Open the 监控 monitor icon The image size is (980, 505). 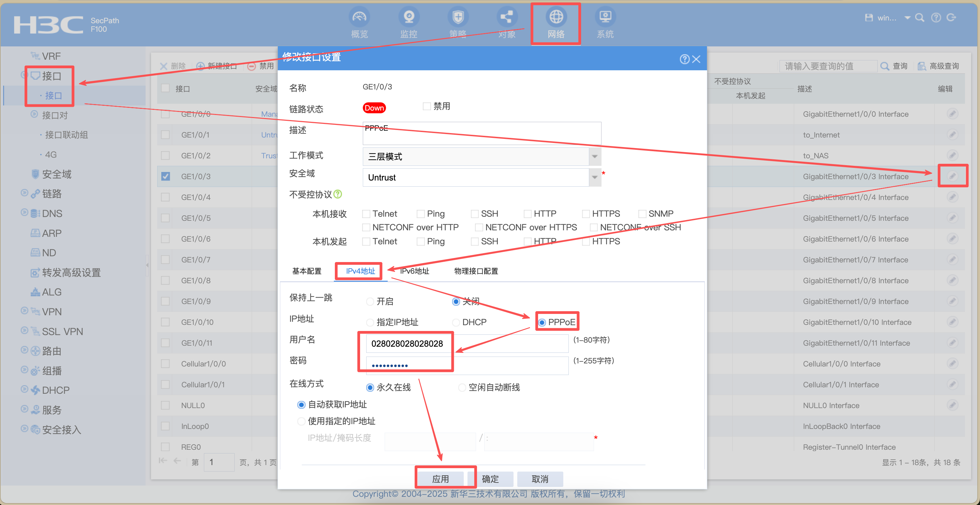tap(409, 17)
